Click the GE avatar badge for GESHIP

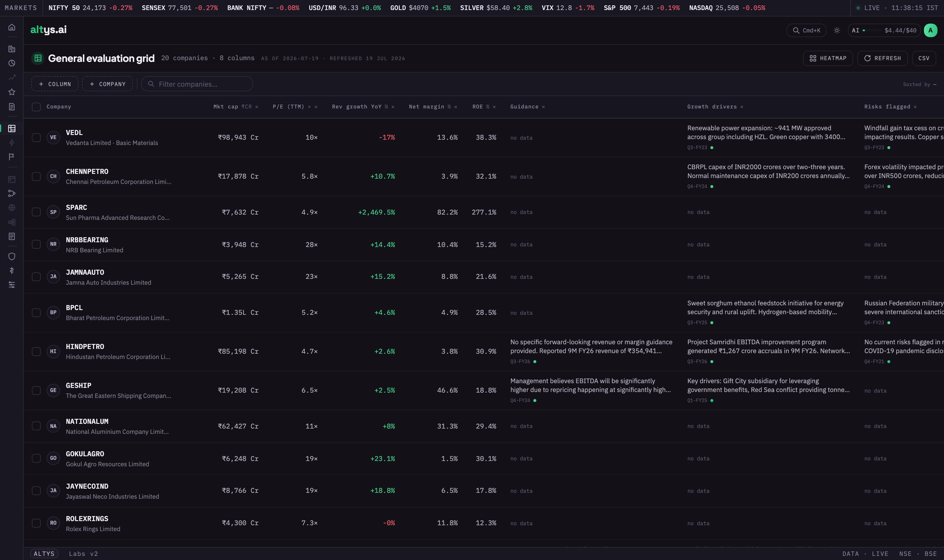click(x=53, y=390)
